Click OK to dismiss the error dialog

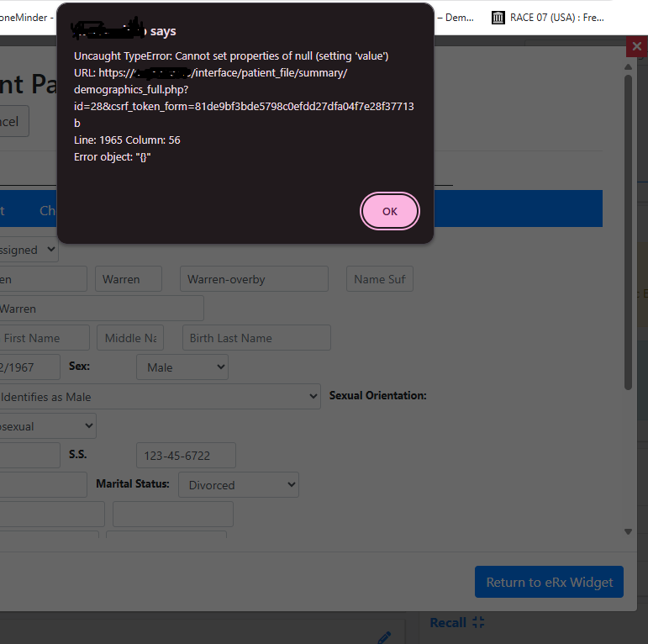click(389, 211)
